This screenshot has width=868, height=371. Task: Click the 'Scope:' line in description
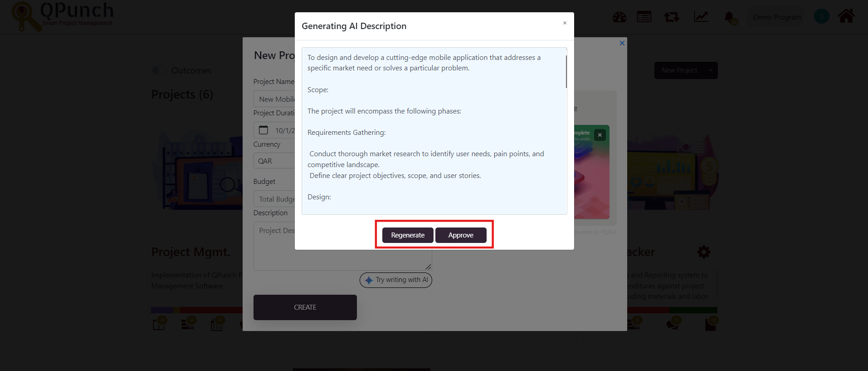click(x=318, y=90)
